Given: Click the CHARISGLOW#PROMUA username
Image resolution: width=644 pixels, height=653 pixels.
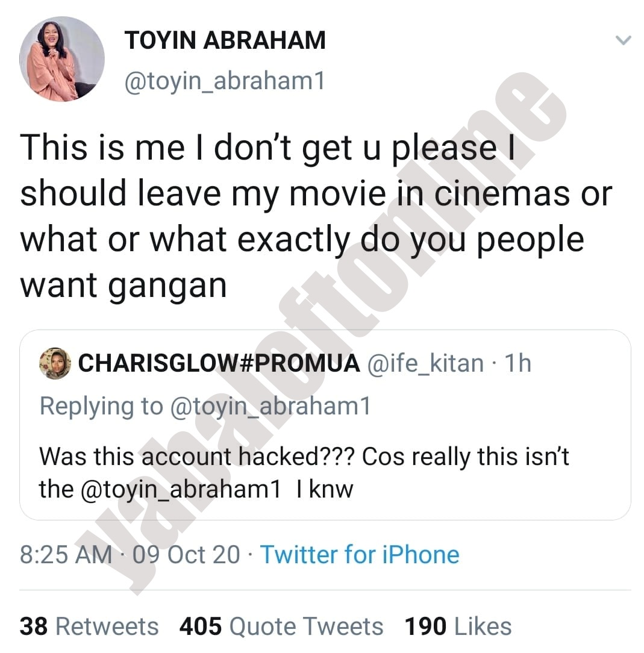Looking at the screenshot, I should [219, 363].
